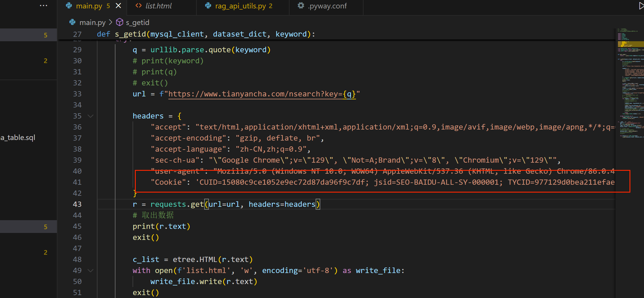Viewport: 644px width, 298px height.
Task: Fold the with-open block on line 49
Action: coord(91,271)
